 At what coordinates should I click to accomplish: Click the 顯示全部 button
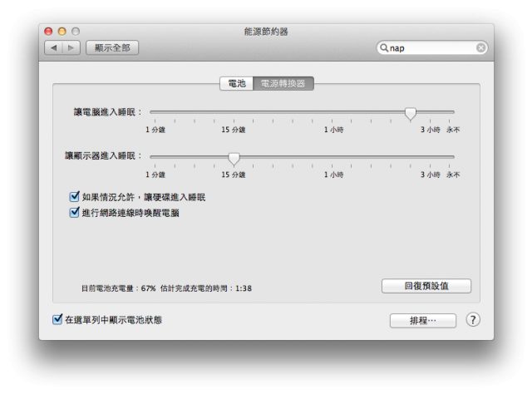pos(112,48)
